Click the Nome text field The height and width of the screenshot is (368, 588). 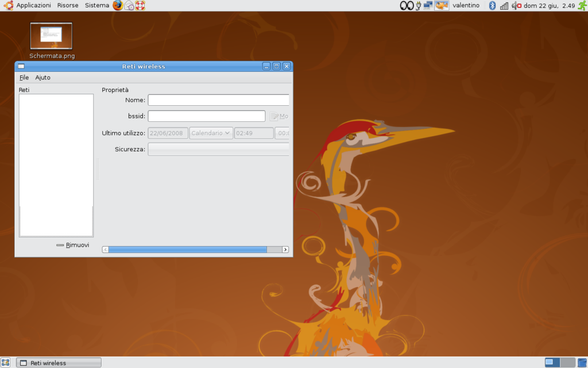coord(218,100)
